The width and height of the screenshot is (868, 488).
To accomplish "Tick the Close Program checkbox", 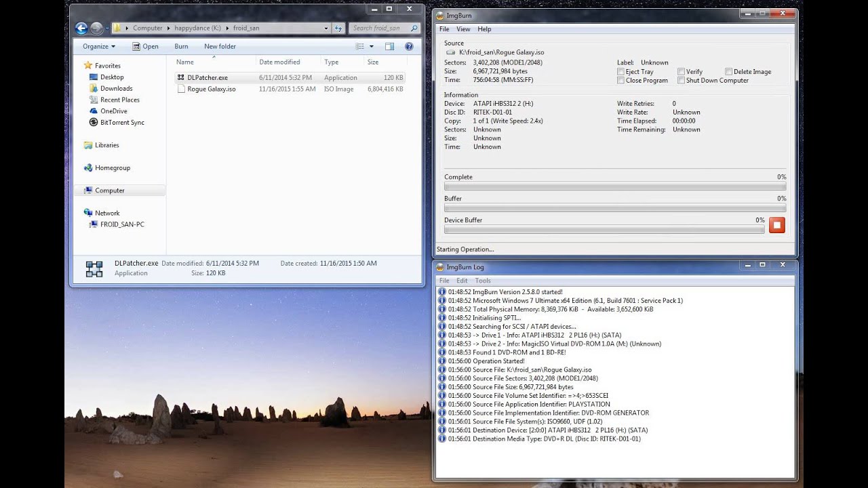I will coord(620,81).
